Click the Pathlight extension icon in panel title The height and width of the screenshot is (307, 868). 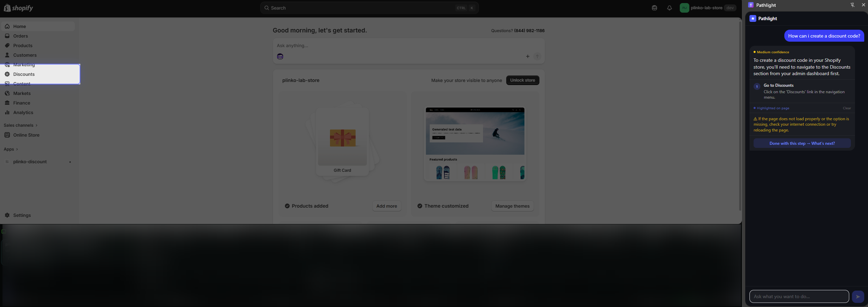pyautogui.click(x=751, y=5)
